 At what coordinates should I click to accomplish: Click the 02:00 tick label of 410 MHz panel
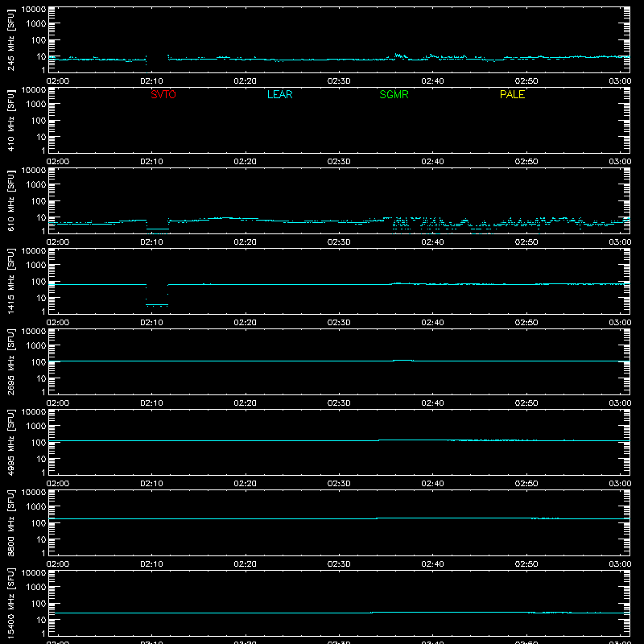[x=58, y=162]
